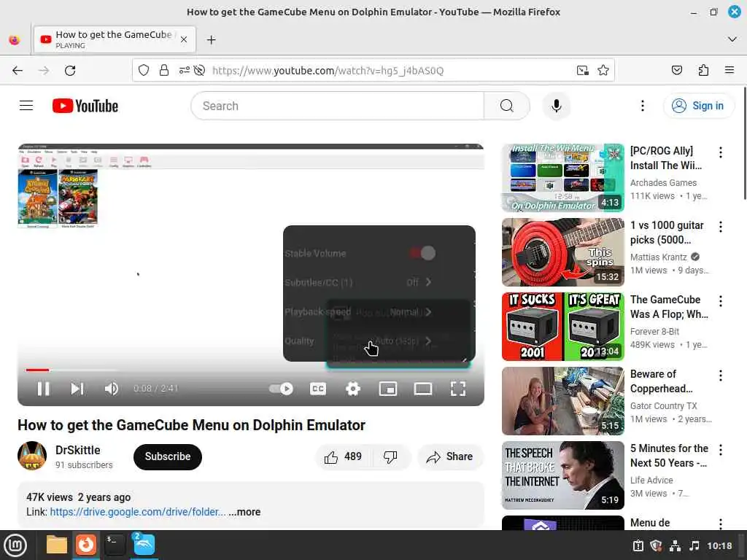Search with voice microphone
Image resolution: width=747 pixels, height=560 pixels.
pos(556,106)
